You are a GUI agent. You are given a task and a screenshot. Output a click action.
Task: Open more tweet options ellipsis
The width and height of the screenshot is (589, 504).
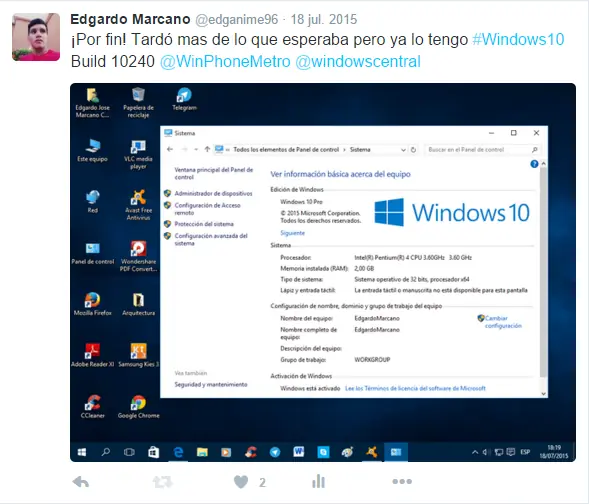point(402,481)
